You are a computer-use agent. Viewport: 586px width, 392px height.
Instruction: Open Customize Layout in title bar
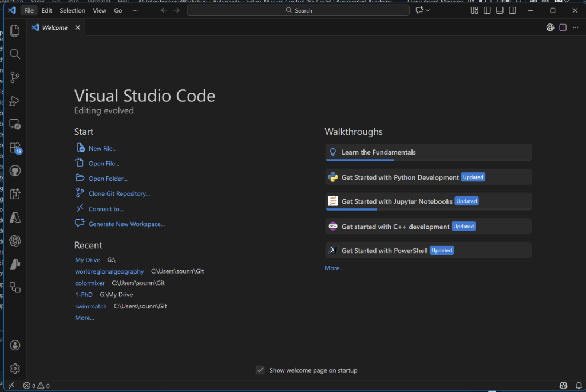click(474, 10)
